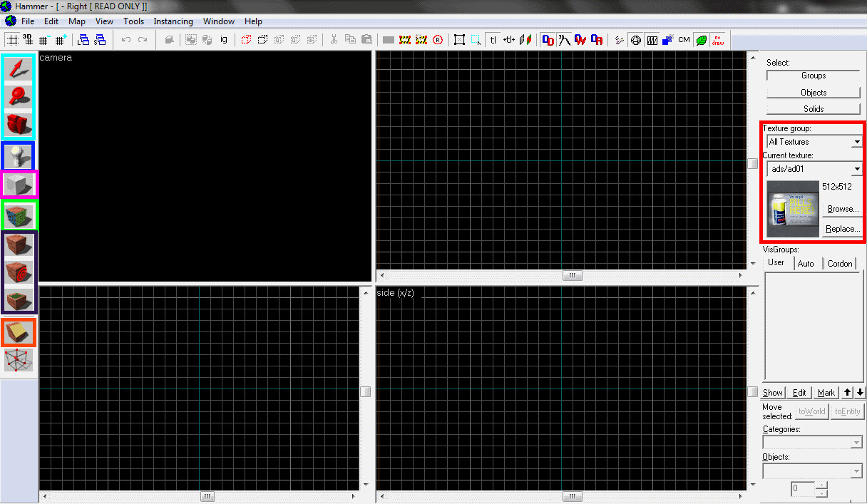Screen dimensions: 867x504
Task: Click the Select Solids button
Action: [814, 109]
